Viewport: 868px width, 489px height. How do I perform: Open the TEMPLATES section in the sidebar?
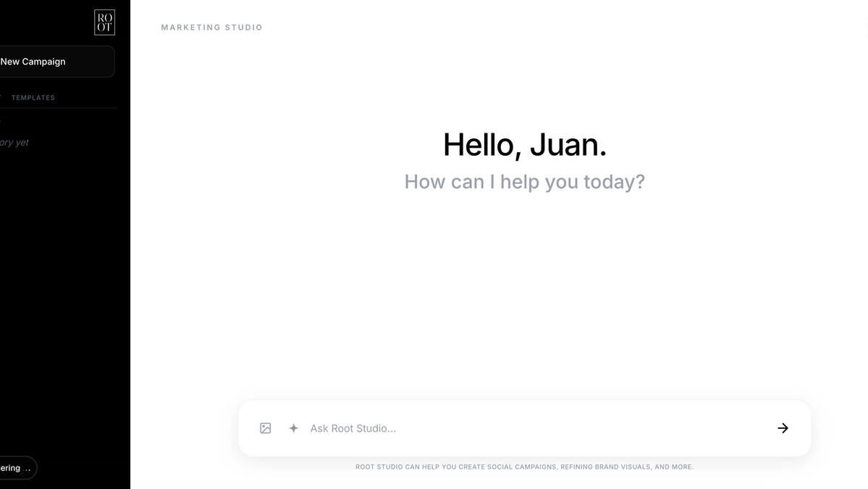coord(33,97)
